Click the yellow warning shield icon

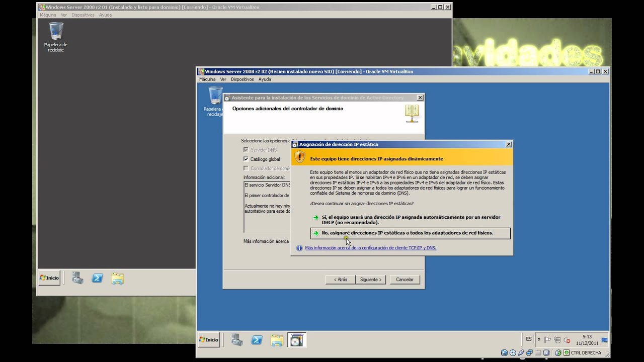pyautogui.click(x=300, y=157)
